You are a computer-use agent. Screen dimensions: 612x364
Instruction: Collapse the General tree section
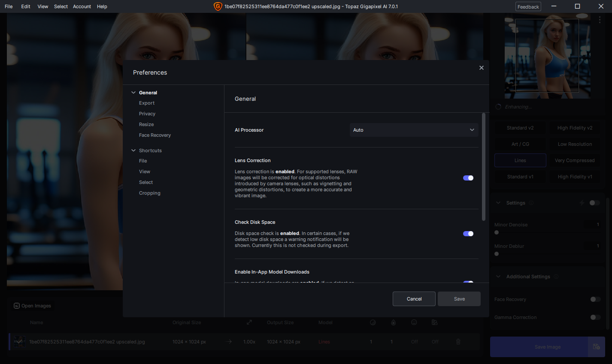[133, 93]
